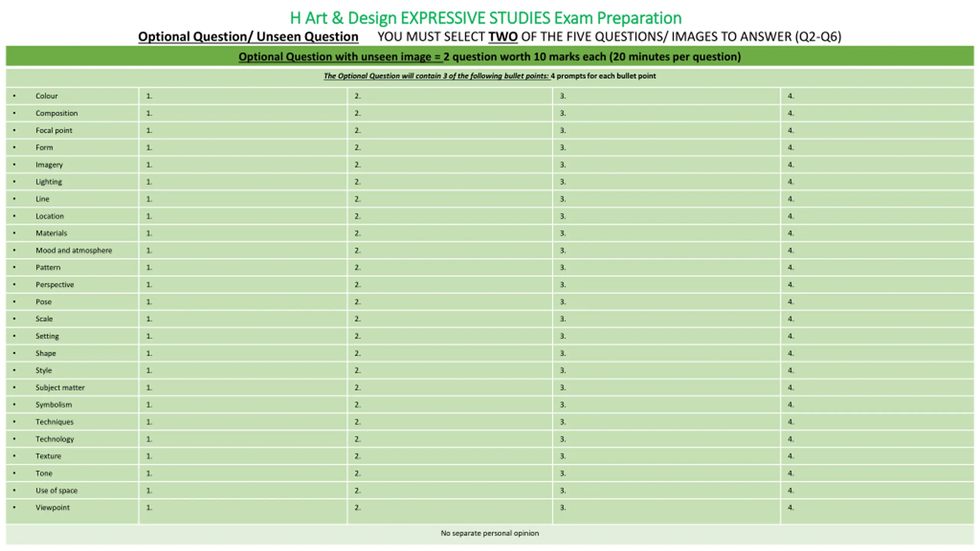Click prompt cell 2 in the Focal point row
980x551 pixels.
pos(450,130)
